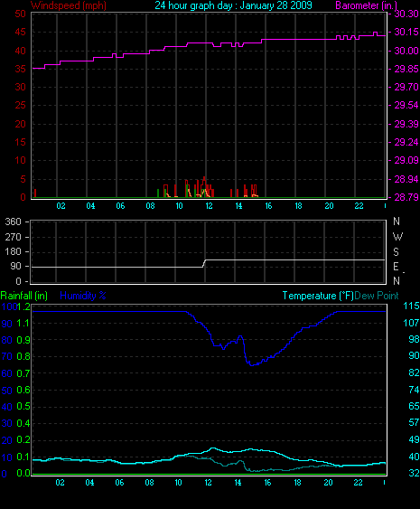Click the Temperature (°F) legend label
The width and height of the screenshot is (420, 509).
pos(318,296)
